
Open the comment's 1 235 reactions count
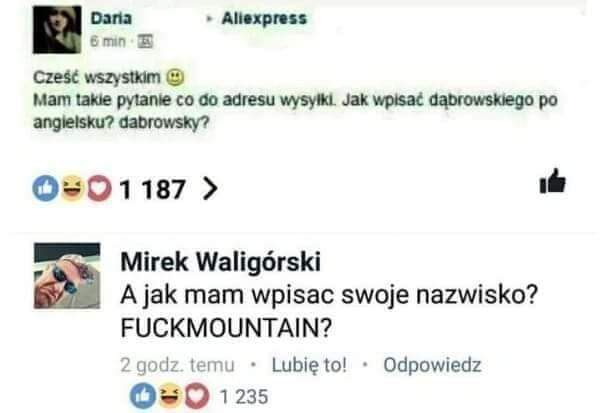coord(244,397)
